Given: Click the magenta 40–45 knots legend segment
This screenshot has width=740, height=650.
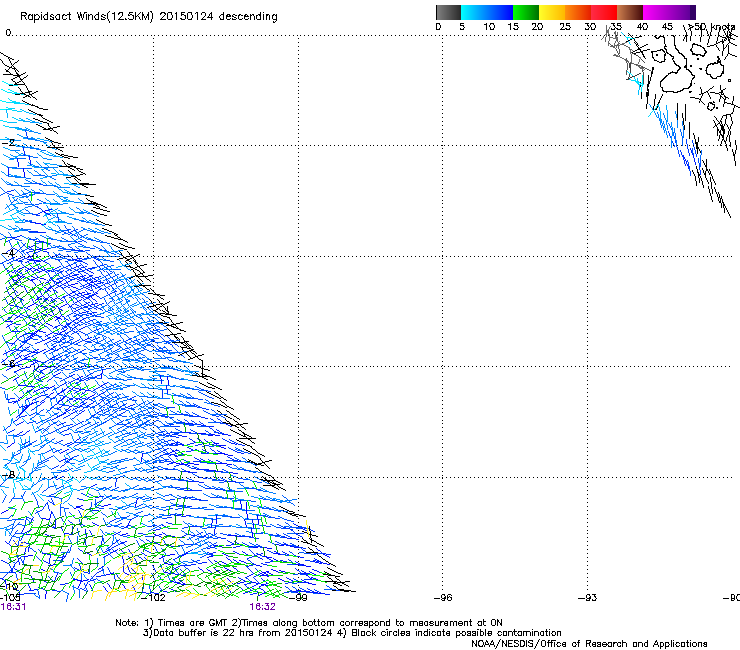Looking at the screenshot, I should 656,12.
